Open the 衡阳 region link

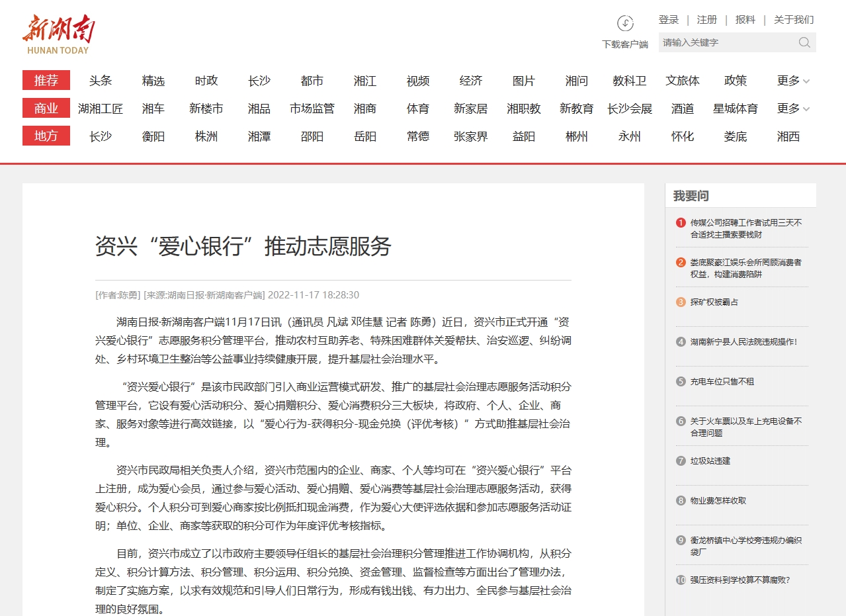tap(153, 136)
